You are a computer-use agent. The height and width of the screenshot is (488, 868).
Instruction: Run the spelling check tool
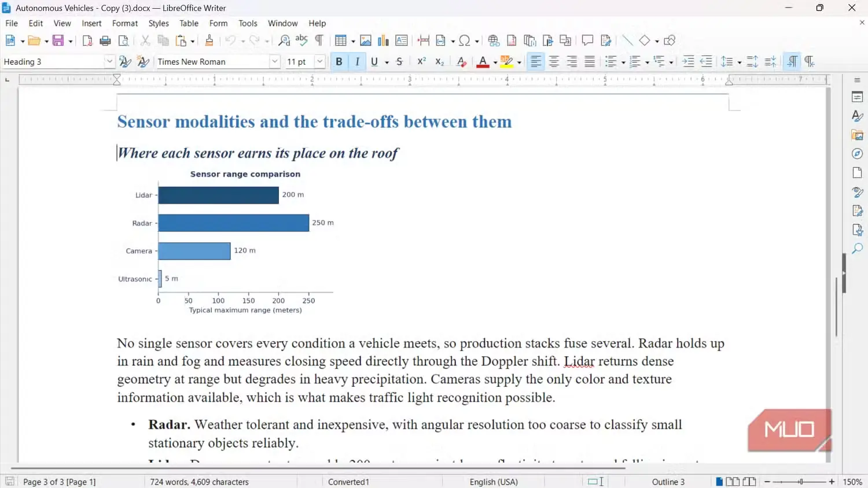point(301,40)
